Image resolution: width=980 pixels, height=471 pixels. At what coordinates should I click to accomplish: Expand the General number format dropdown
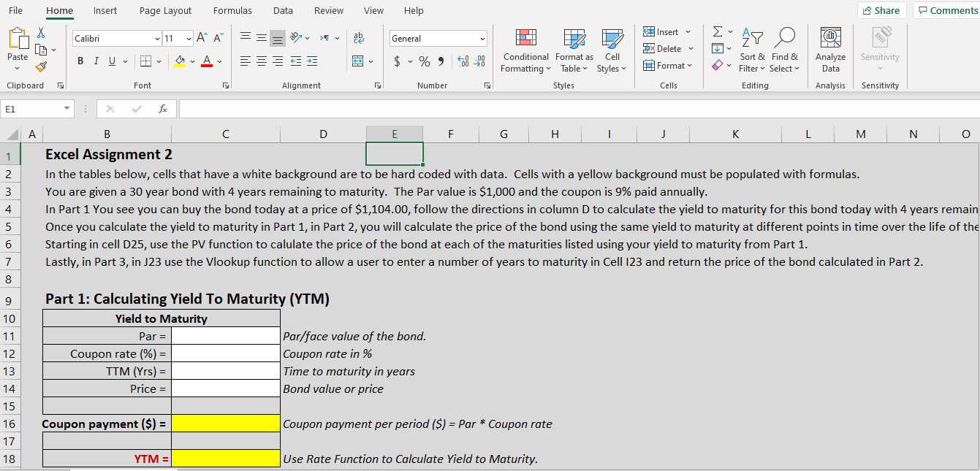pyautogui.click(x=482, y=39)
